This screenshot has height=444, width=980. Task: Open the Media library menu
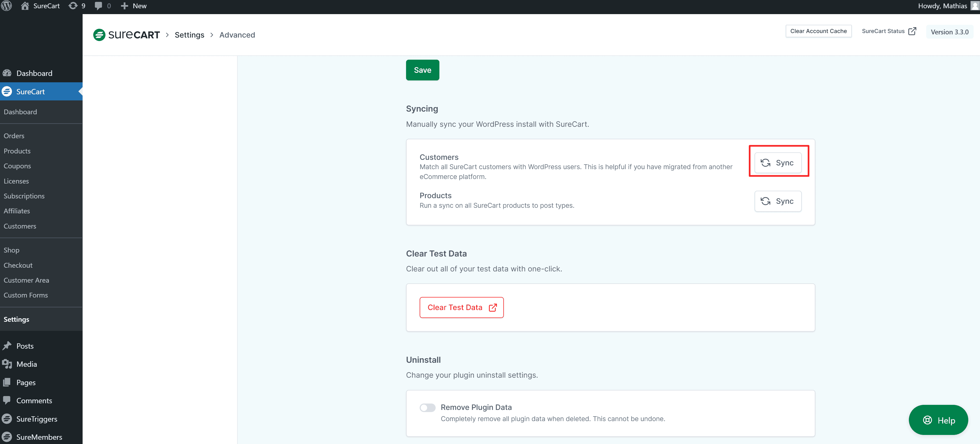[x=26, y=364]
